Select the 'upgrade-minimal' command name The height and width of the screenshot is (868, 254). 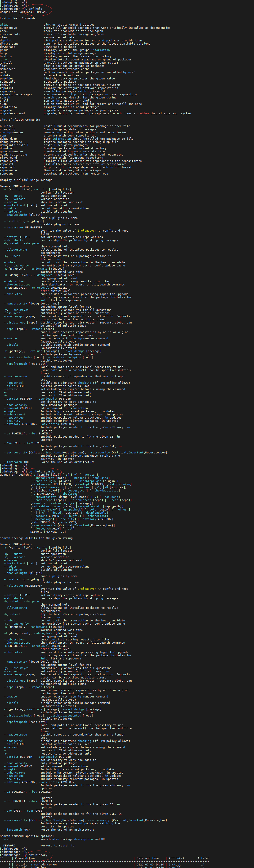tap(12, 113)
